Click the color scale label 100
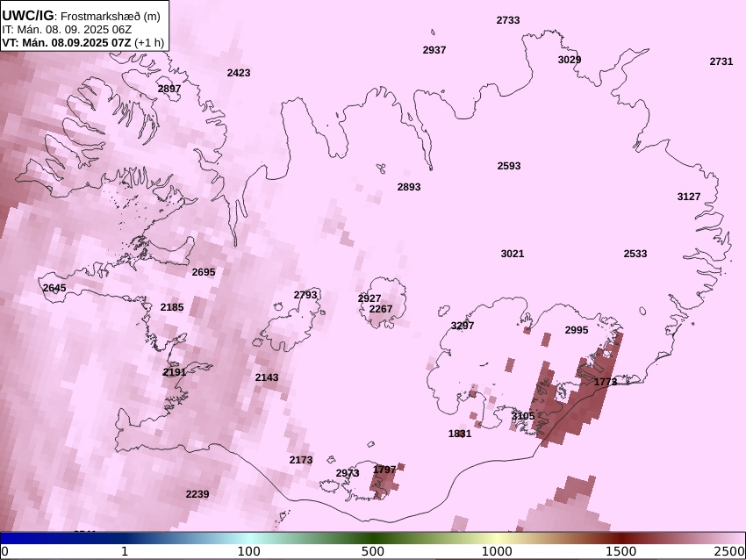The image size is (746, 560). [249, 551]
